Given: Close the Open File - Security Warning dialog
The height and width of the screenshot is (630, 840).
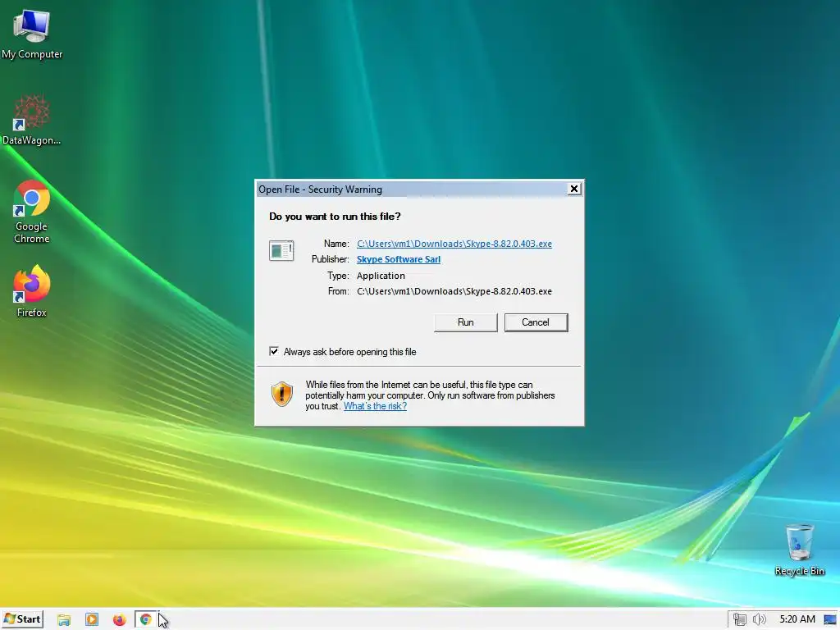Looking at the screenshot, I should pos(573,189).
